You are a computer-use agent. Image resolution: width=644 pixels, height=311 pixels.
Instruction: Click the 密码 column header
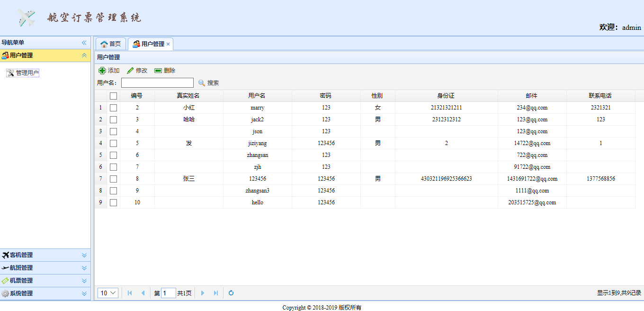point(326,96)
